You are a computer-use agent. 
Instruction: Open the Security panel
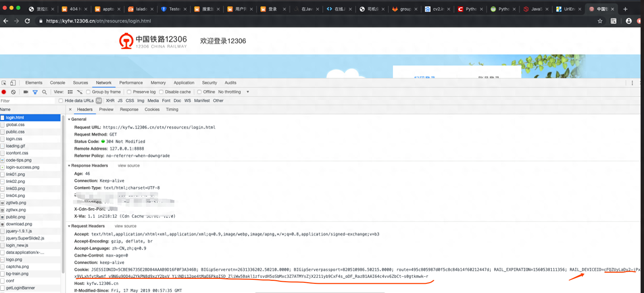click(209, 83)
